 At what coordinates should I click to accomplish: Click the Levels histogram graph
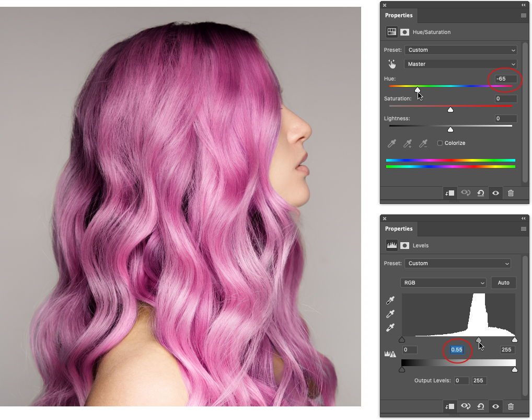point(458,315)
